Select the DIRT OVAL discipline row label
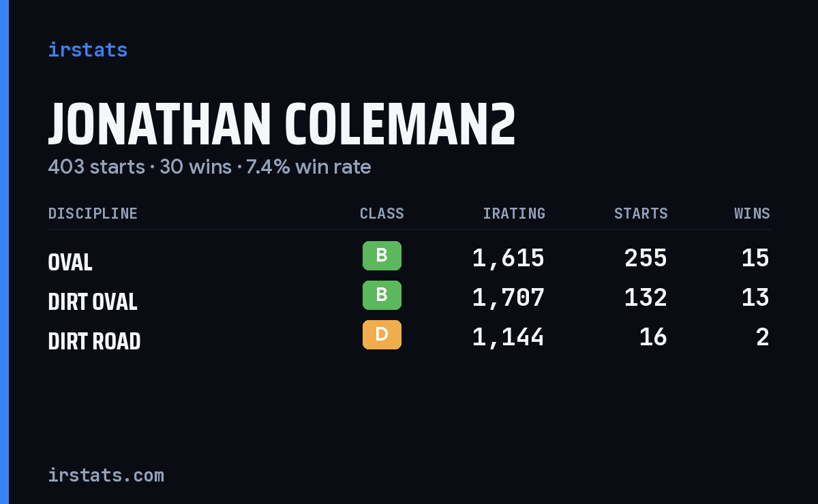 (93, 302)
